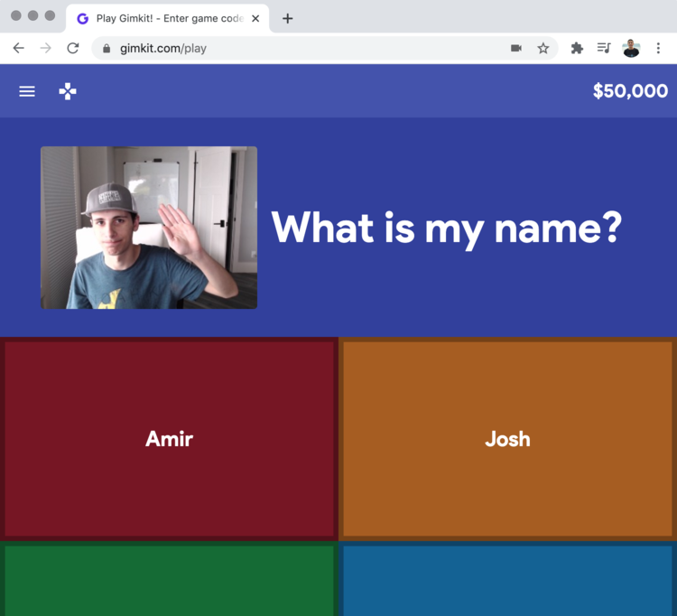Open the Gimkit hamburger menu
Viewport: 677px width, 616px height.
coord(27,91)
